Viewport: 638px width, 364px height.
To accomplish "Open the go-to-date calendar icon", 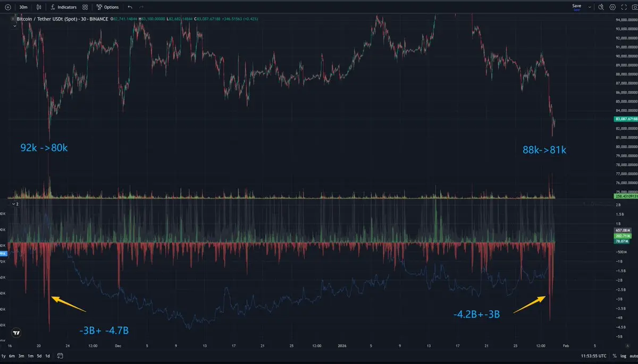I will pos(61,355).
